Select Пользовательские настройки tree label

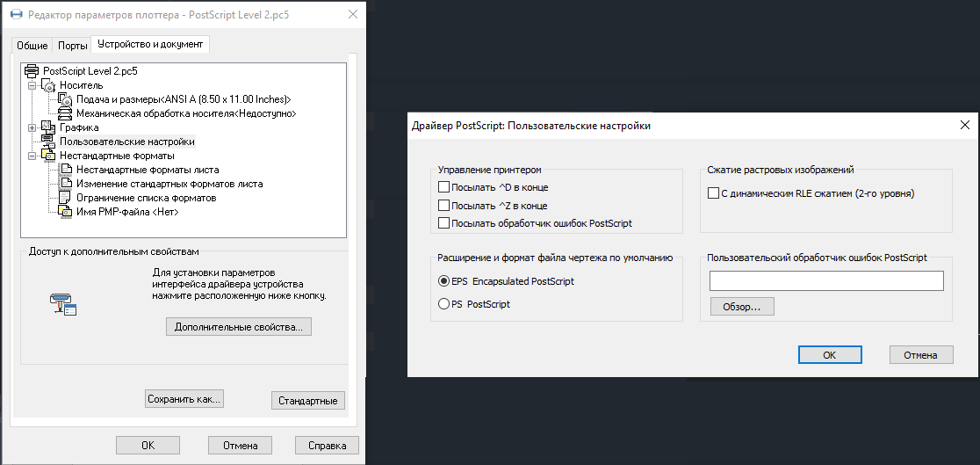coord(126,142)
